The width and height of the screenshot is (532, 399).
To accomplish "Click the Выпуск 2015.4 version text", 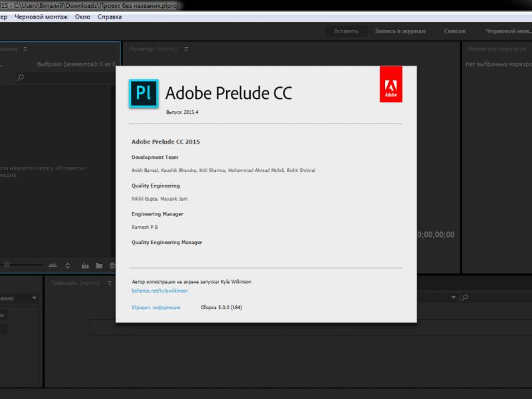I will (x=182, y=112).
